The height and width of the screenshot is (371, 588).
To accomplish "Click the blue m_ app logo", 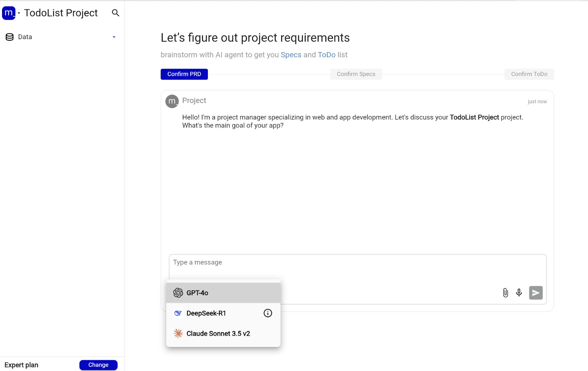I will pos(9,13).
